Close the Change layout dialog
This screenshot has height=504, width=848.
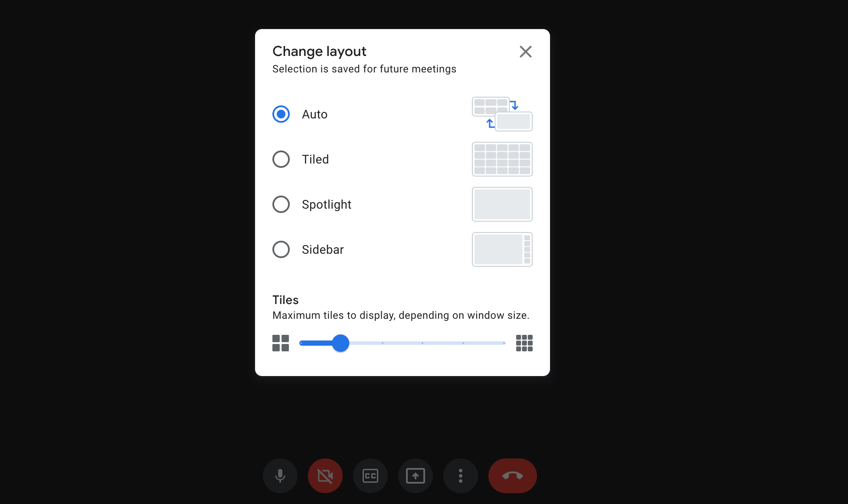coord(526,52)
